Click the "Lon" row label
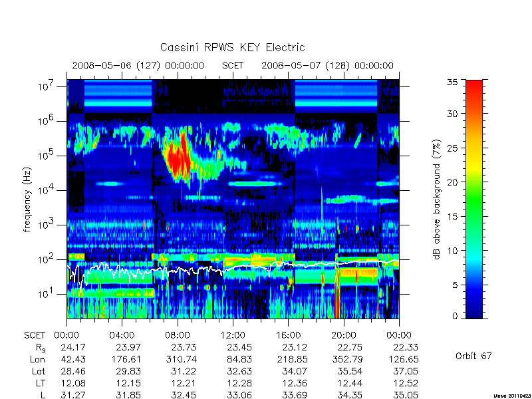Viewport: 532px width, 399px height. coord(38,359)
